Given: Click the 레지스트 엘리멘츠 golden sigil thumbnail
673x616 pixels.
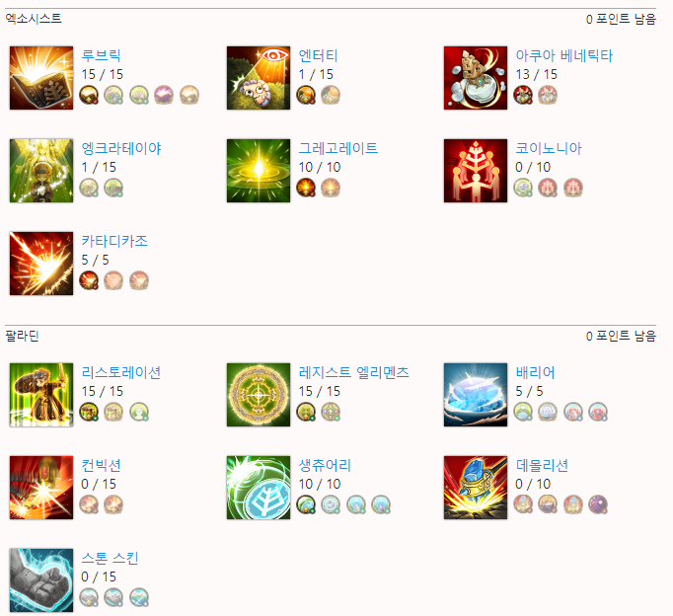Looking at the screenshot, I should [259, 395].
